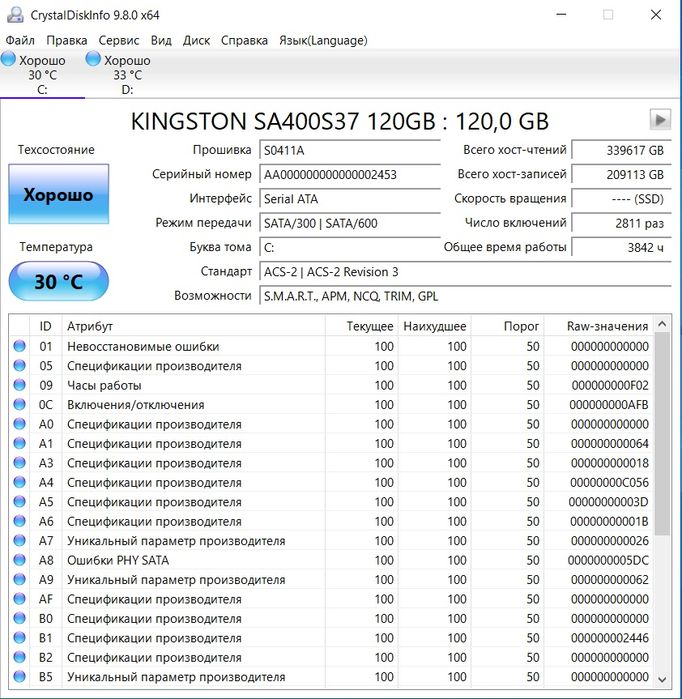This screenshot has width=682, height=699.
Task: Open the Правка menu
Action: [67, 41]
